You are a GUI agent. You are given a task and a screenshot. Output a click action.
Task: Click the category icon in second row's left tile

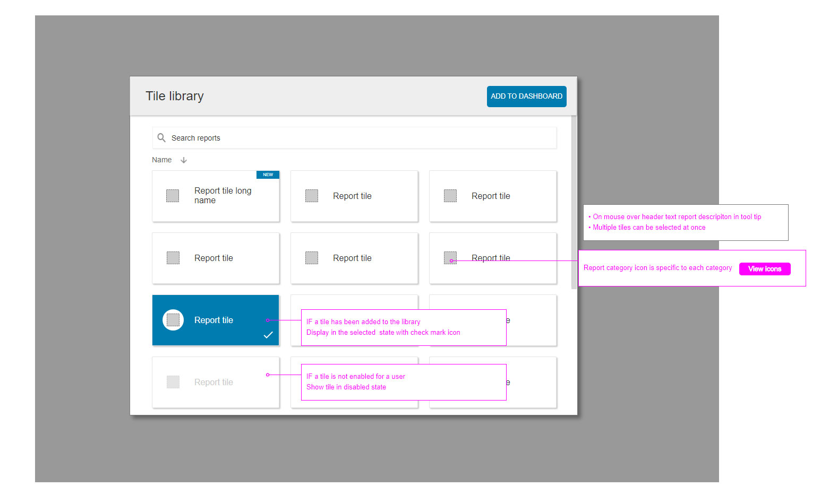(173, 258)
